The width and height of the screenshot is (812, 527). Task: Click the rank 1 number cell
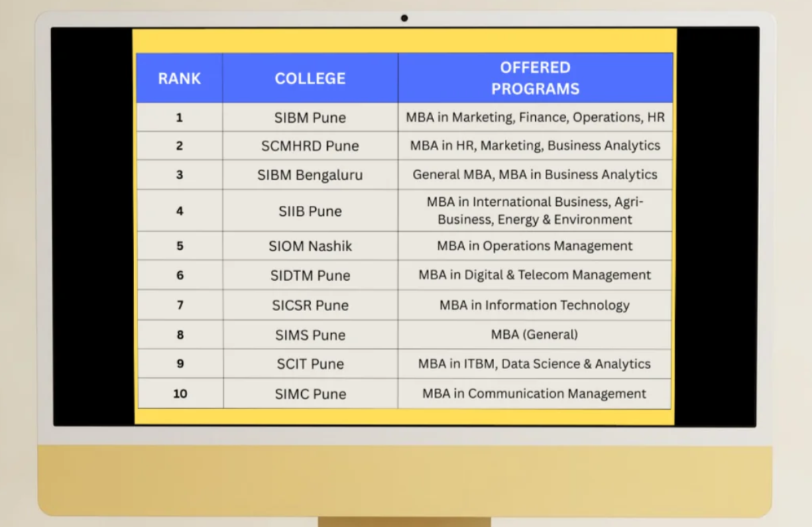pyautogui.click(x=179, y=117)
